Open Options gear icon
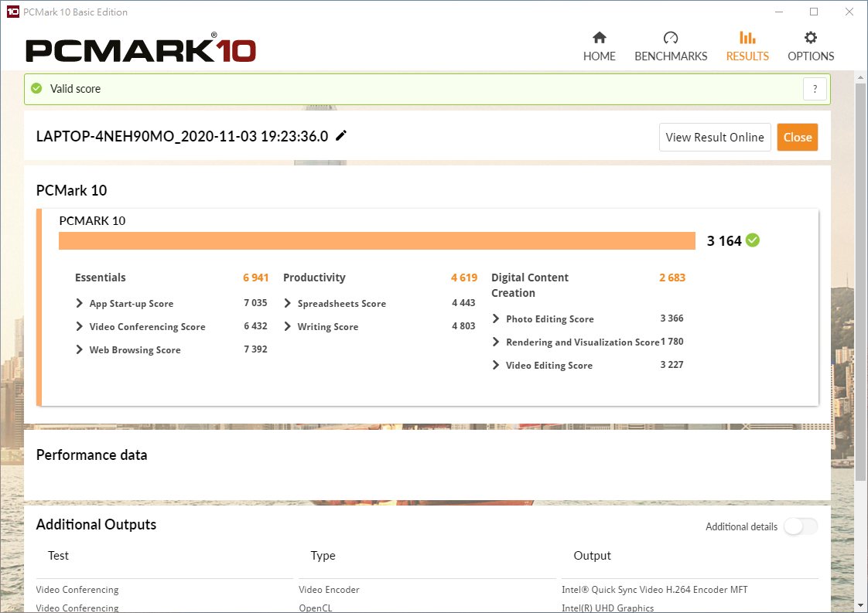The height and width of the screenshot is (613, 868). point(810,38)
